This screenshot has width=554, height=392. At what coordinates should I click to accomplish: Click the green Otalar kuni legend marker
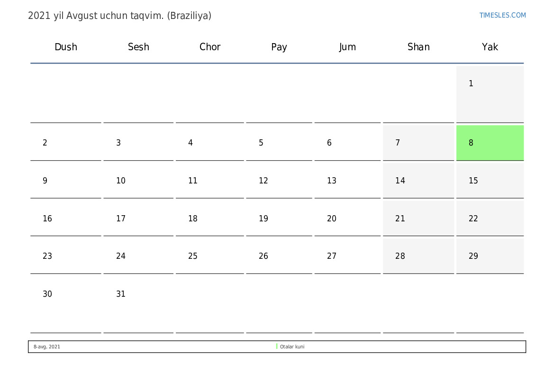[x=277, y=346]
